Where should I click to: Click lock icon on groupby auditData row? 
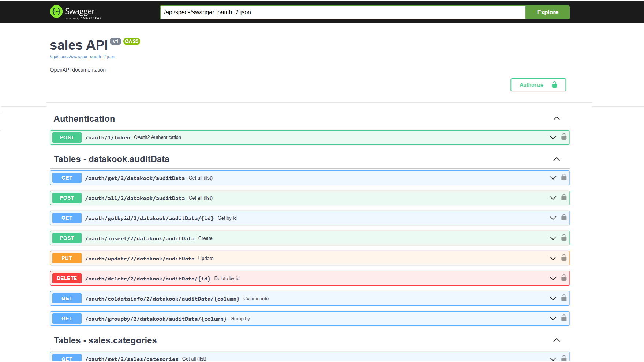pos(564,318)
